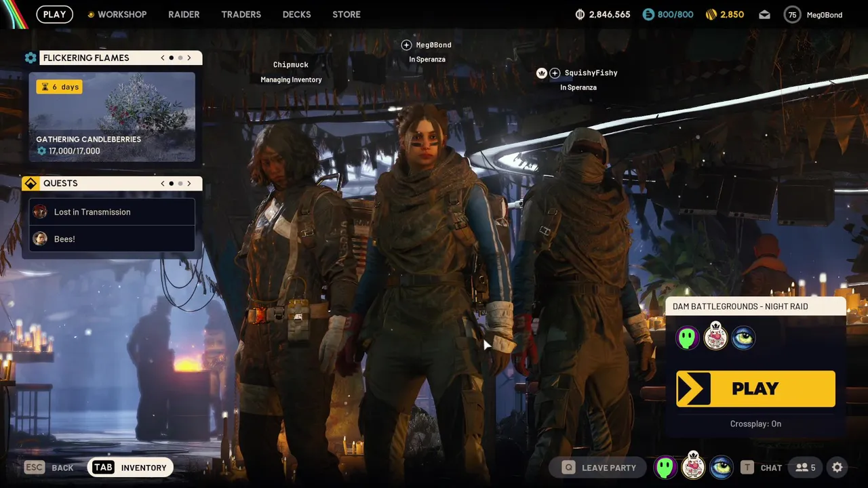Go to next Quests page arrow
Viewport: 868px width, 488px height.
pyautogui.click(x=189, y=183)
